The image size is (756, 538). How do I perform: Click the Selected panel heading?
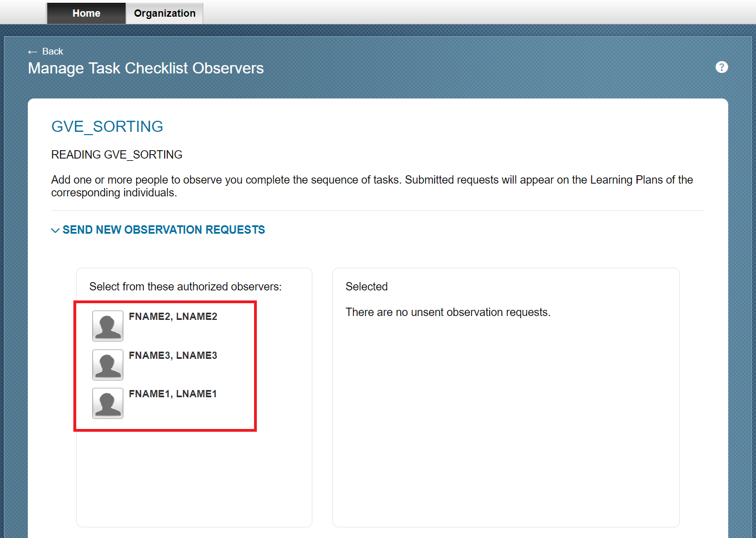pos(366,287)
